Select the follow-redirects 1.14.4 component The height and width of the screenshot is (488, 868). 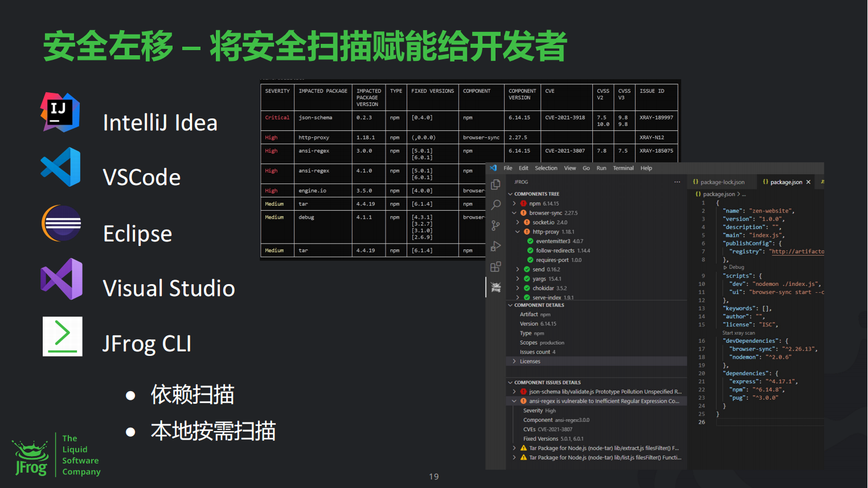[562, 251]
